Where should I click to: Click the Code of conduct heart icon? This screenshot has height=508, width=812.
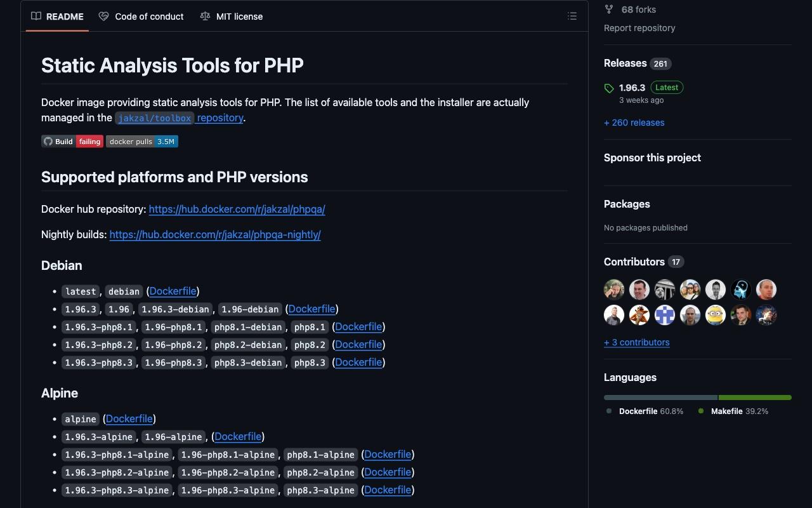pyautogui.click(x=103, y=17)
